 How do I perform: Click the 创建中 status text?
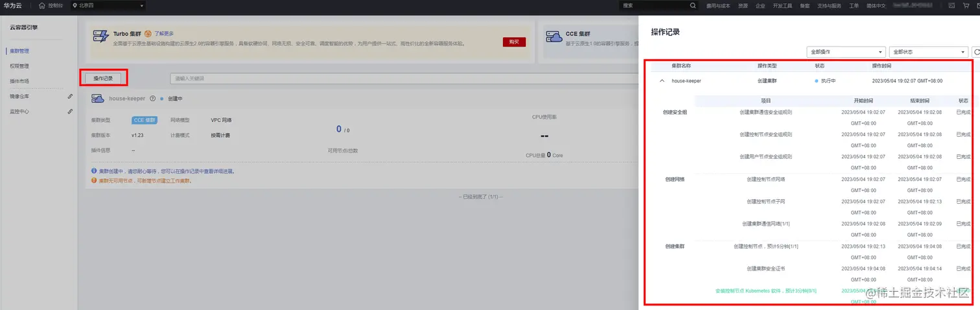175,99
